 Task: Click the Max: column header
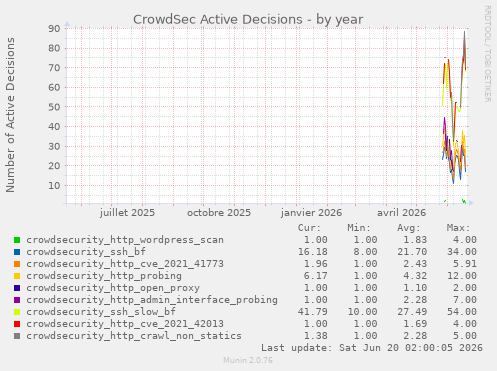458,228
